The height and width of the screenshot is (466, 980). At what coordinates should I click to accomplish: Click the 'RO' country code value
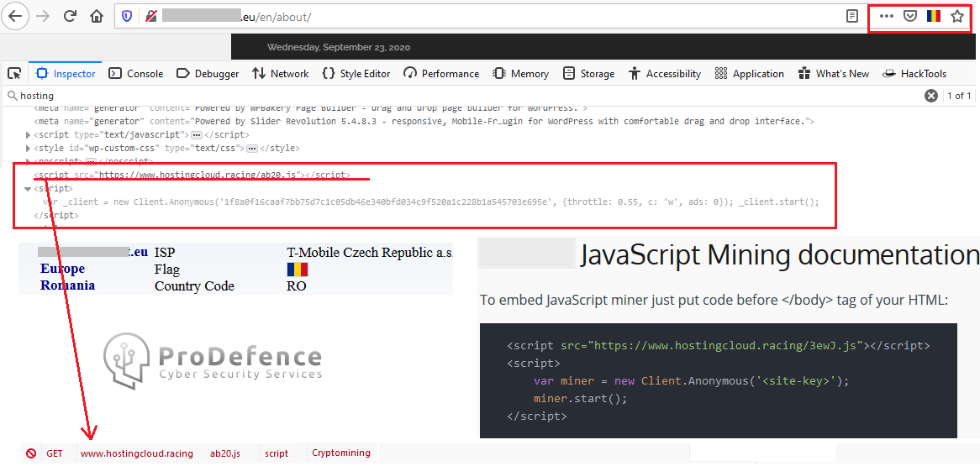[x=296, y=286]
